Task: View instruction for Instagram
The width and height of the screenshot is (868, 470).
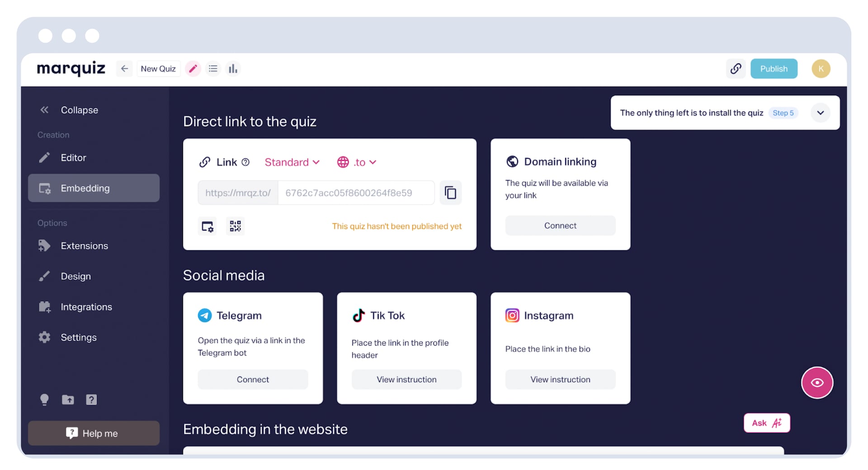Action: click(x=560, y=380)
